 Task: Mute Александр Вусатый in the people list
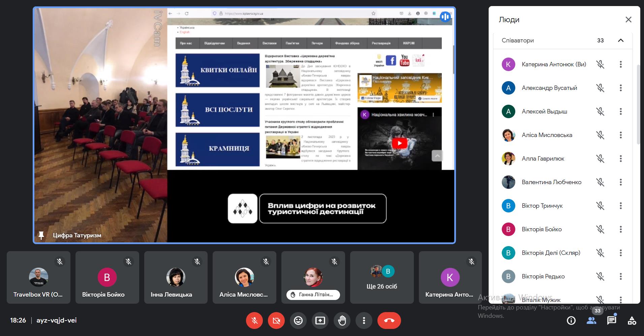(600, 88)
